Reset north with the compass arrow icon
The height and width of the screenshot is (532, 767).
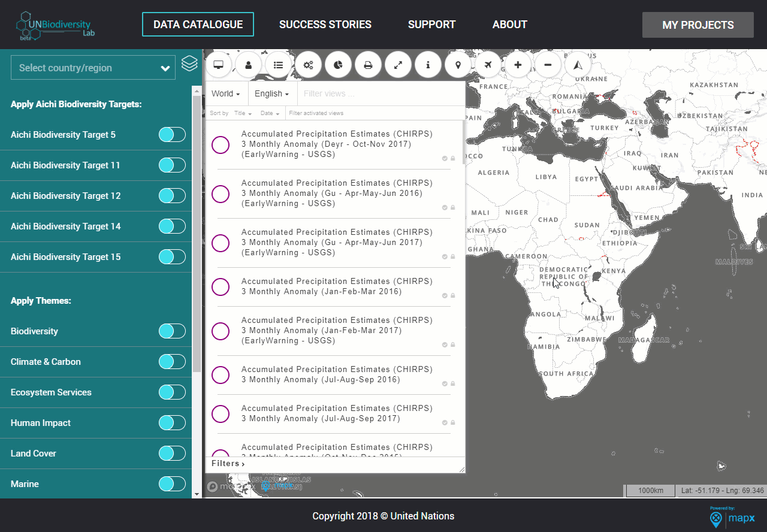pos(578,65)
